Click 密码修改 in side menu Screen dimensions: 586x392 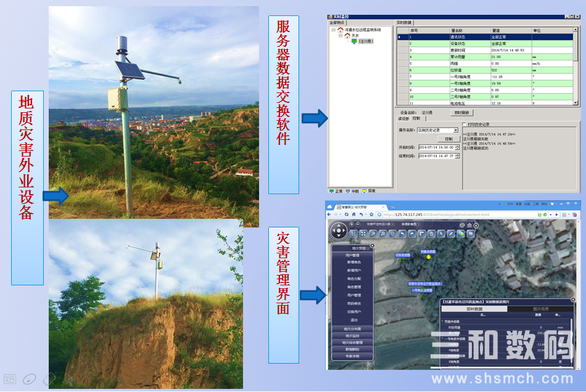[x=354, y=303]
